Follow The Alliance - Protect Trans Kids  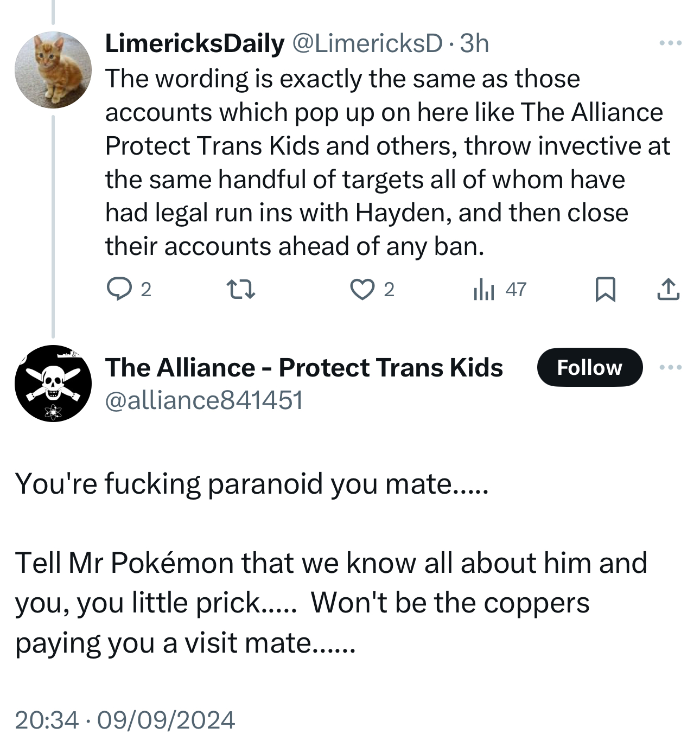point(589,367)
